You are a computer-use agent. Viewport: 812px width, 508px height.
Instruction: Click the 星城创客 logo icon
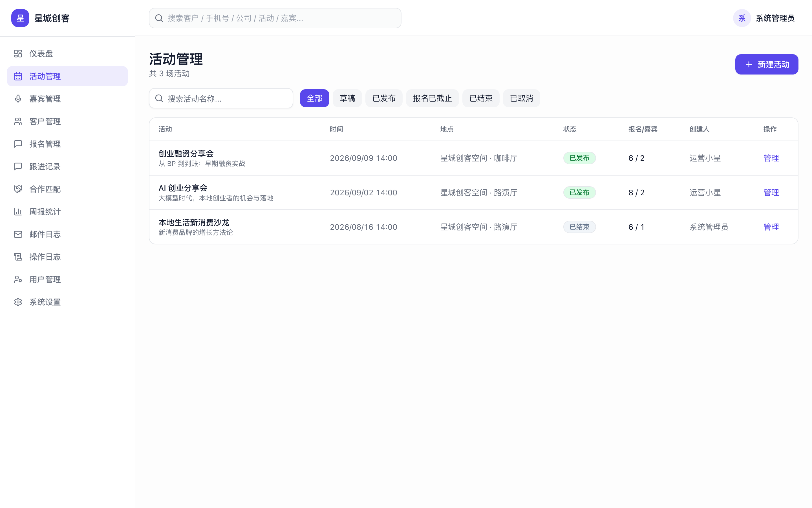pos(20,18)
